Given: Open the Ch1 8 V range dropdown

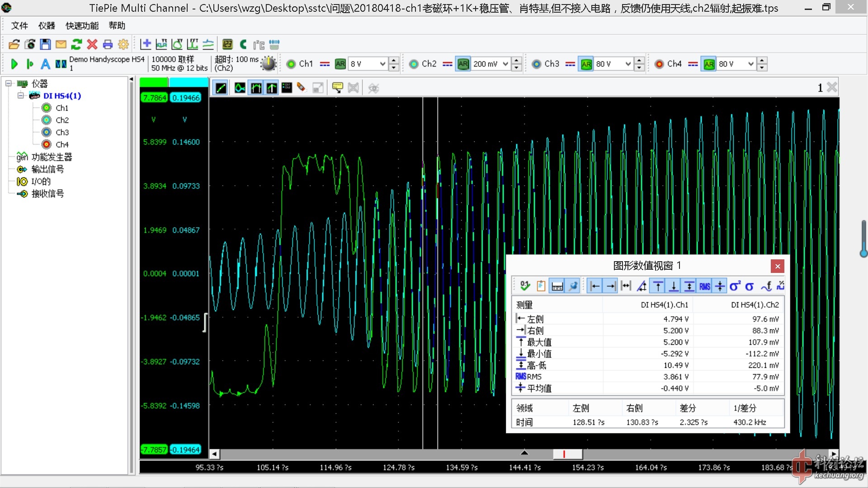Looking at the screenshot, I should click(x=382, y=64).
